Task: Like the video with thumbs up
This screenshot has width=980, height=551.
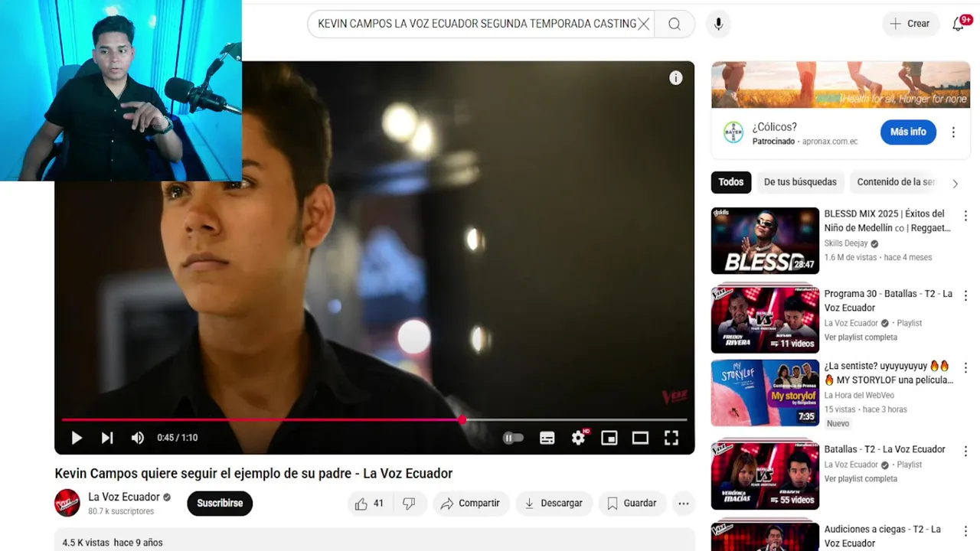Action: click(370, 503)
